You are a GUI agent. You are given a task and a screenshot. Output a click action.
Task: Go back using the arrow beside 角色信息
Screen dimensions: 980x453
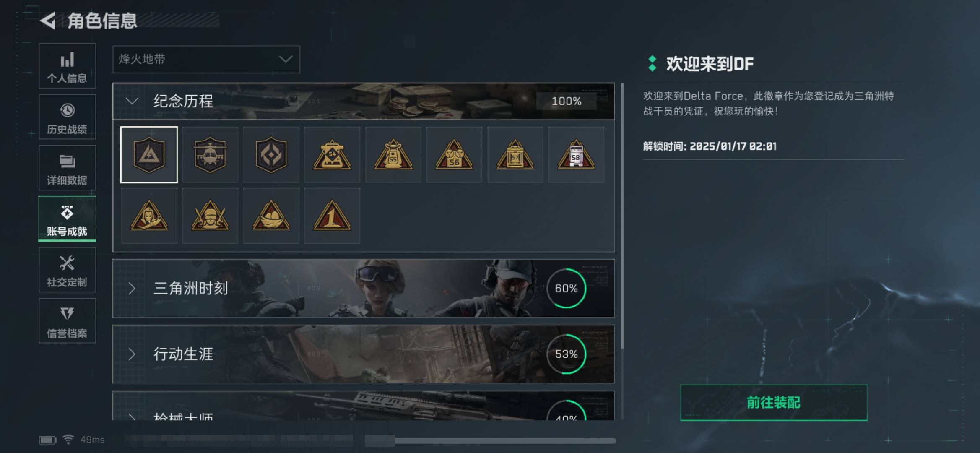coord(48,21)
